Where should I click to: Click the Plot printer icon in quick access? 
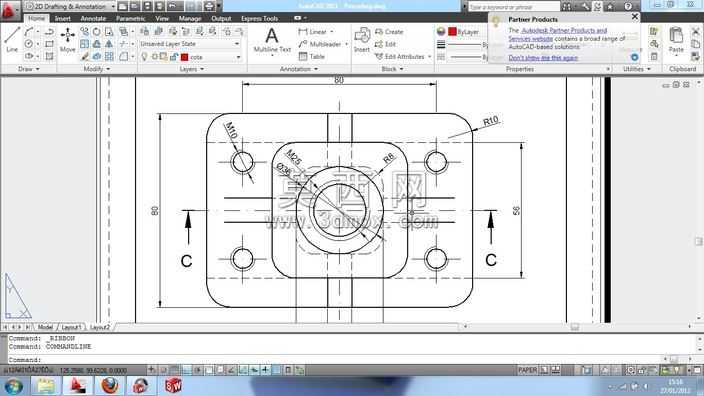click(x=209, y=6)
